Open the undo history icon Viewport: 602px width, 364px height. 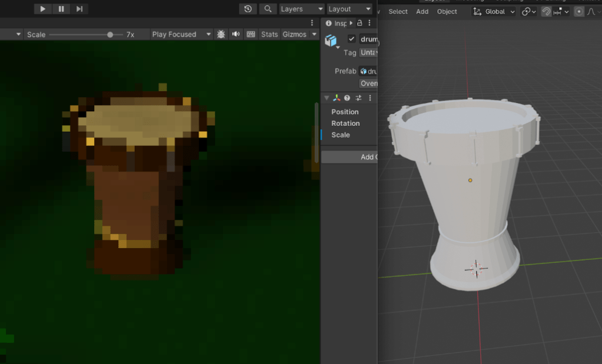[248, 9]
